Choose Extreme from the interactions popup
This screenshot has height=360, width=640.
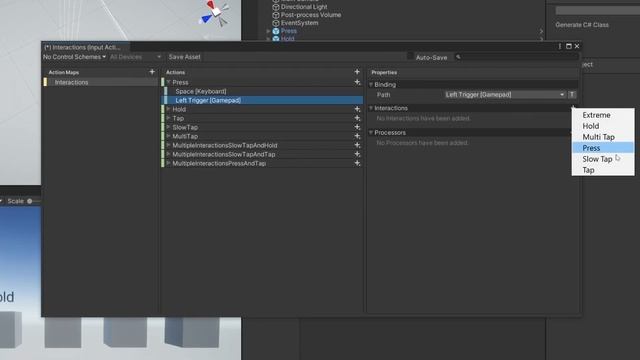[x=603, y=115]
